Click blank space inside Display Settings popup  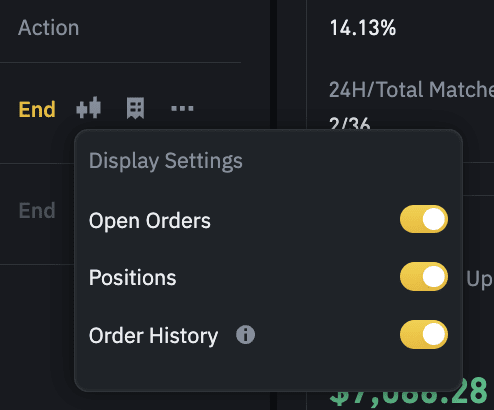[267, 370]
